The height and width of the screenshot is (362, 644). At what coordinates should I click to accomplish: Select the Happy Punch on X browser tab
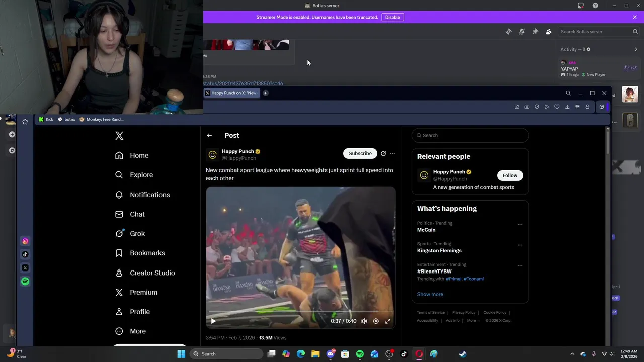point(232,93)
